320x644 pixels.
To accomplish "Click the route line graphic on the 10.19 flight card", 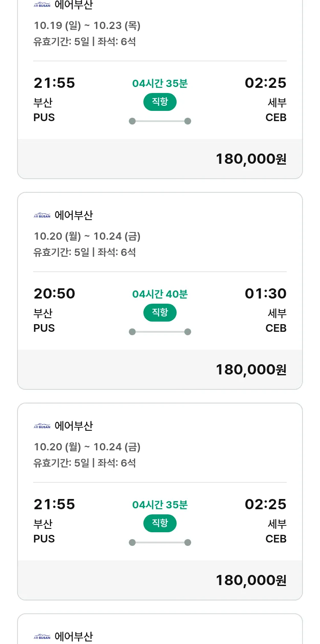I will click(x=160, y=121).
